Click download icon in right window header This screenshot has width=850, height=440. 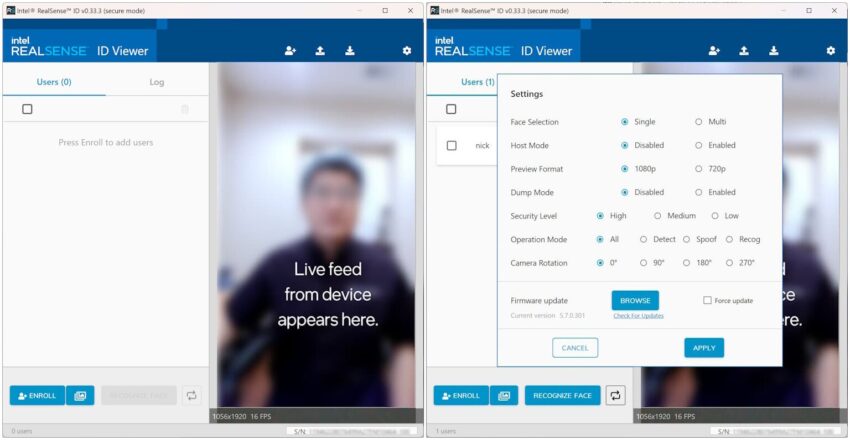click(774, 51)
